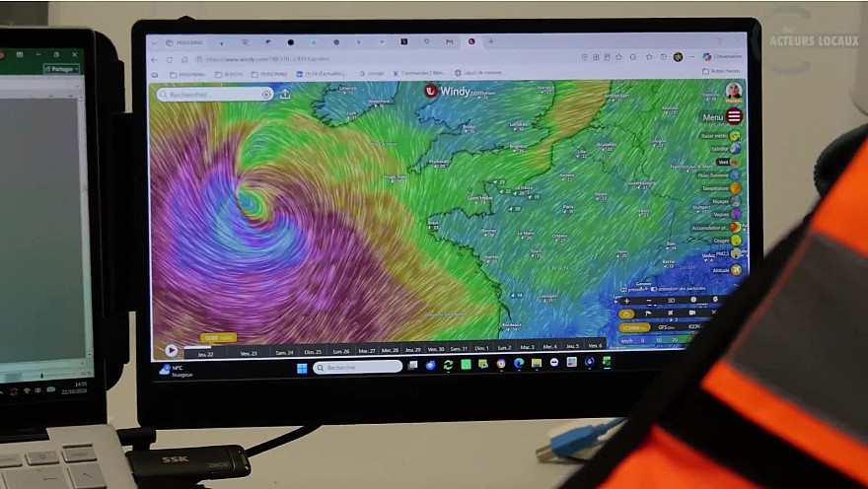Select the ECMWF forecast model

point(634,327)
